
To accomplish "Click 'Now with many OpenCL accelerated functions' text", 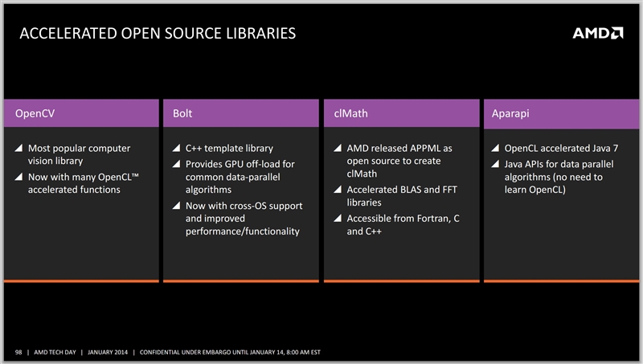I will pyautogui.click(x=84, y=183).
